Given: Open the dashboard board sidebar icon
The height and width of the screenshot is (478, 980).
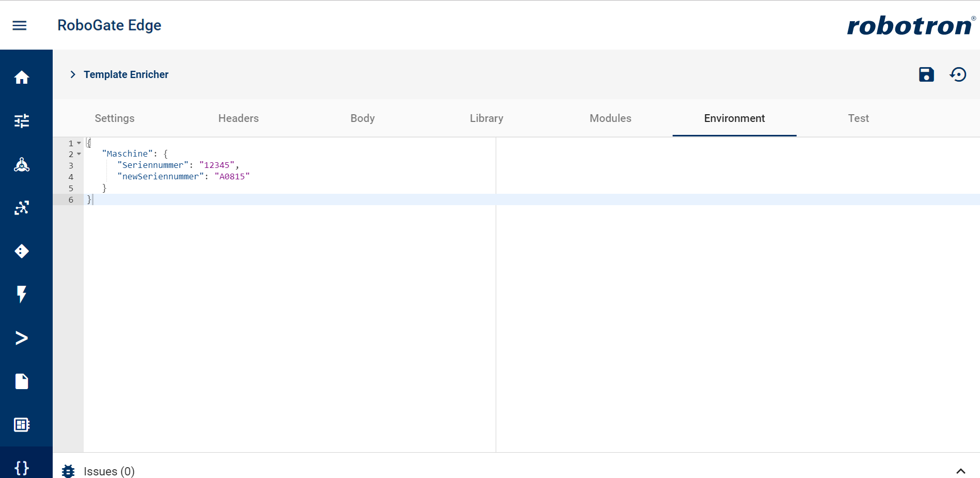Looking at the screenshot, I should pos(22,425).
